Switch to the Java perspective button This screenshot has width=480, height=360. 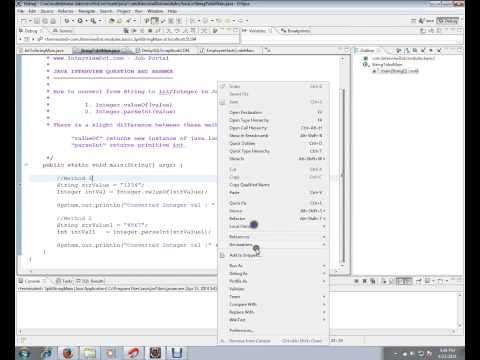pos(426,21)
